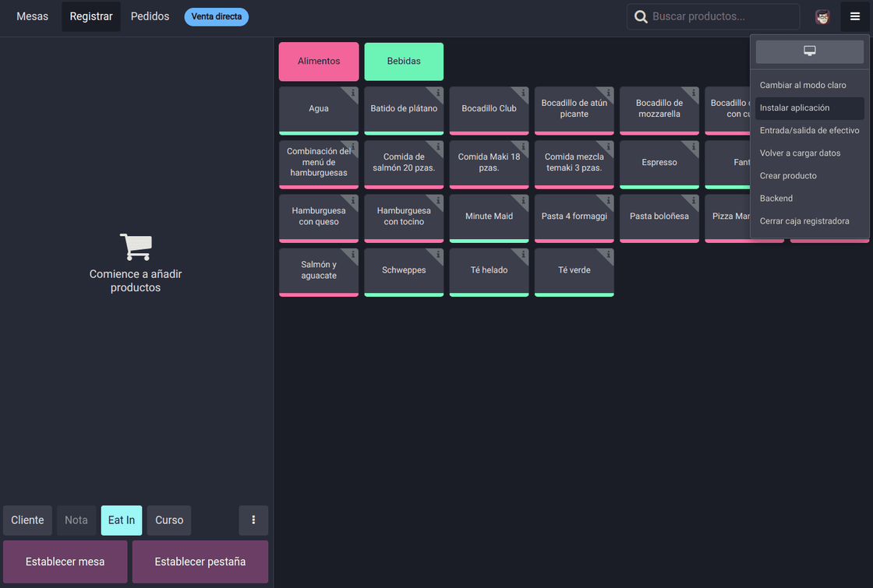Choose Volver a cargar datos

point(810,153)
